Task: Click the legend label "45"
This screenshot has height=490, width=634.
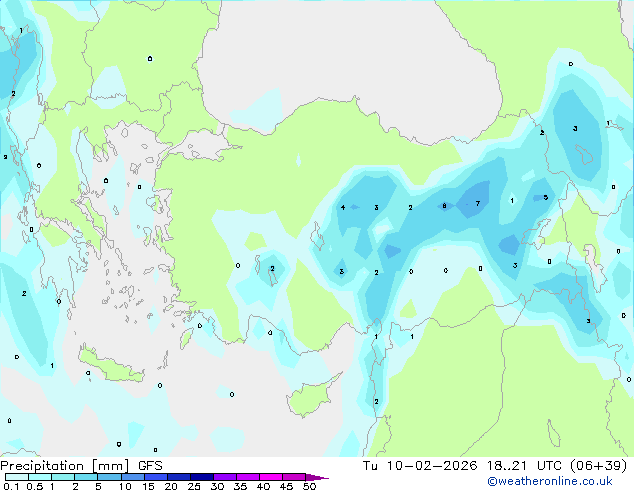Action: point(286,486)
